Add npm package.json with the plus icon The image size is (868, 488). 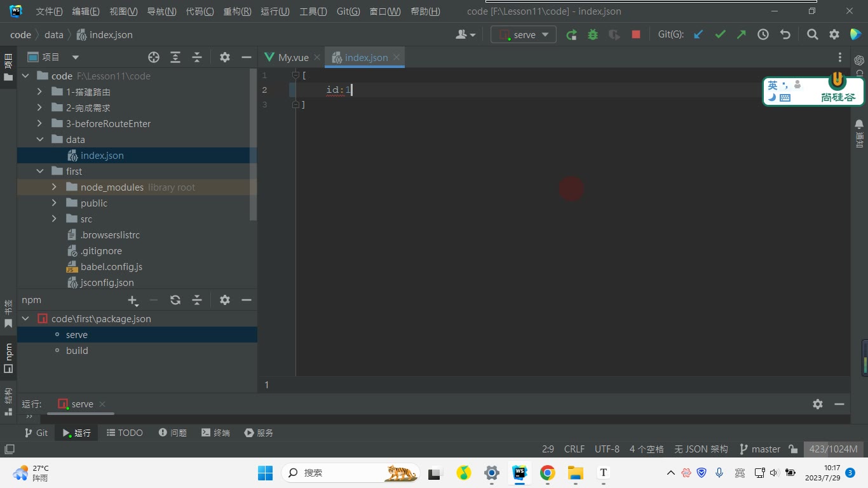[x=133, y=300]
